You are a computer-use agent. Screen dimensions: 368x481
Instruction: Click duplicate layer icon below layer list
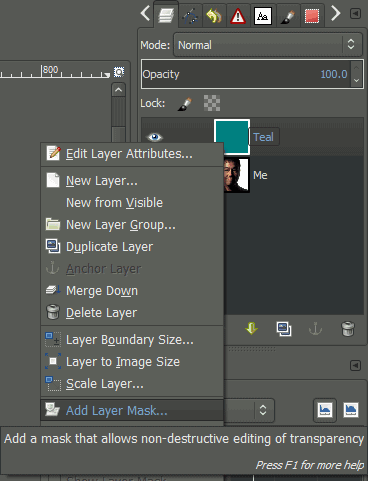coord(284,329)
